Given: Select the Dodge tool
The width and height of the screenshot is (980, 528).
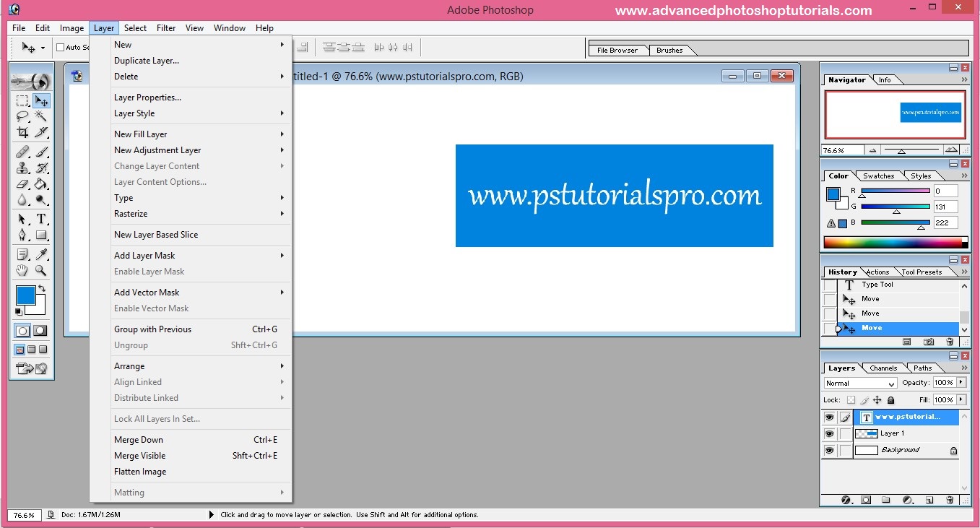Looking at the screenshot, I should click(x=41, y=200).
